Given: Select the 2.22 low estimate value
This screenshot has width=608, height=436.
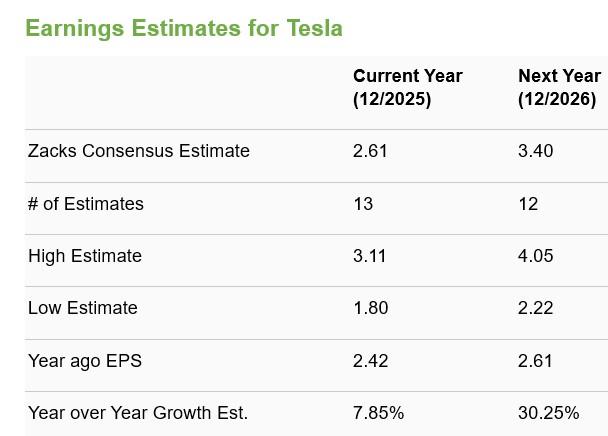Looking at the screenshot, I should point(535,308).
